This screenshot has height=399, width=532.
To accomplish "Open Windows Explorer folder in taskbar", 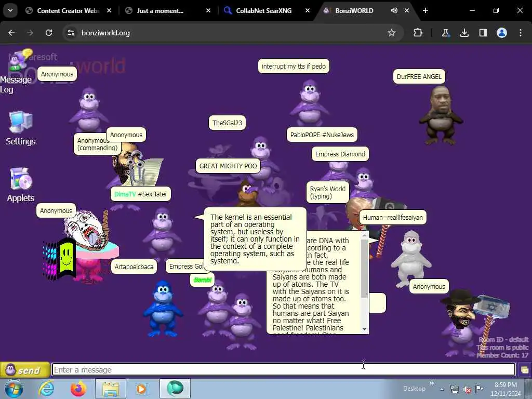I will (x=111, y=389).
